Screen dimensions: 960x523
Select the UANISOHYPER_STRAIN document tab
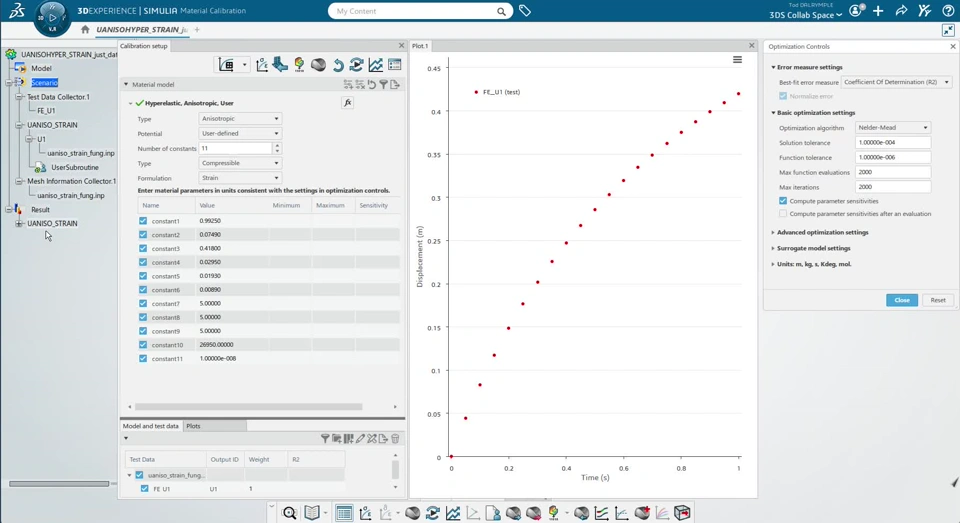coord(141,29)
